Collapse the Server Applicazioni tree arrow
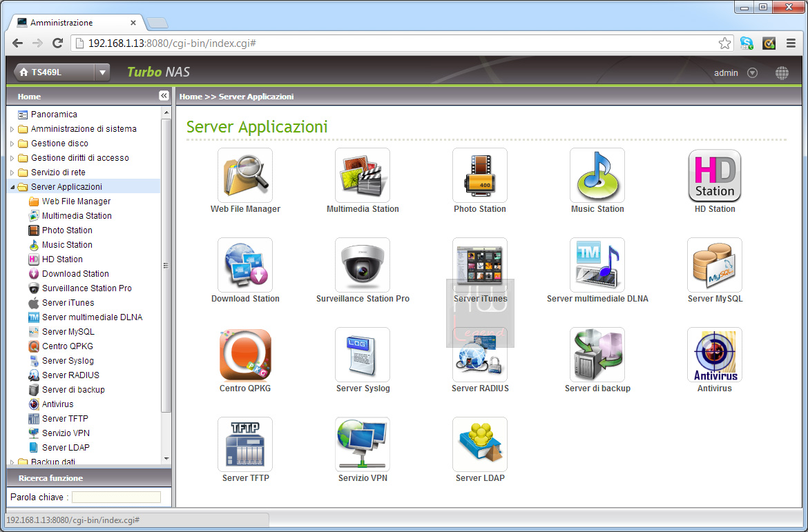 pyautogui.click(x=12, y=187)
